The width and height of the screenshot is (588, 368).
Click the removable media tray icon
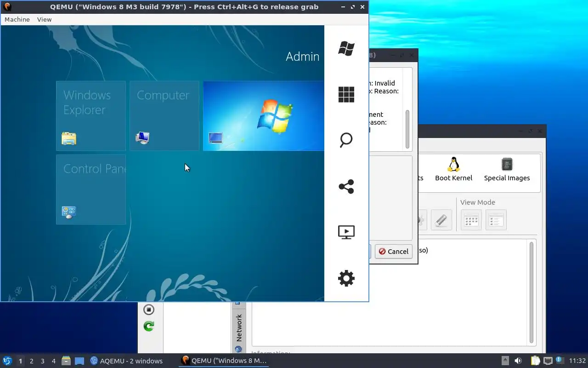point(505,361)
